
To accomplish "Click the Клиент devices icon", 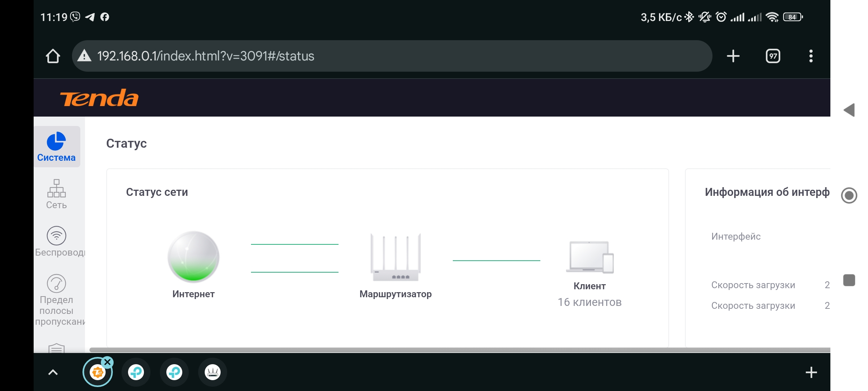I will (x=590, y=257).
